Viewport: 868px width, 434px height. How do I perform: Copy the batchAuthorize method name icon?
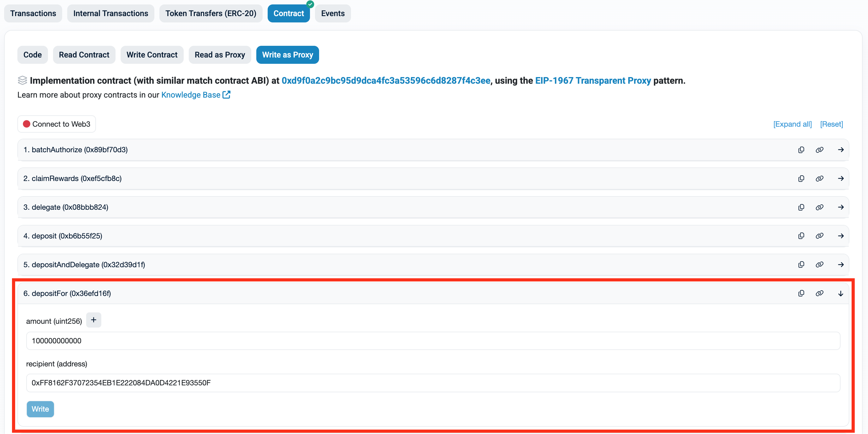(x=801, y=150)
